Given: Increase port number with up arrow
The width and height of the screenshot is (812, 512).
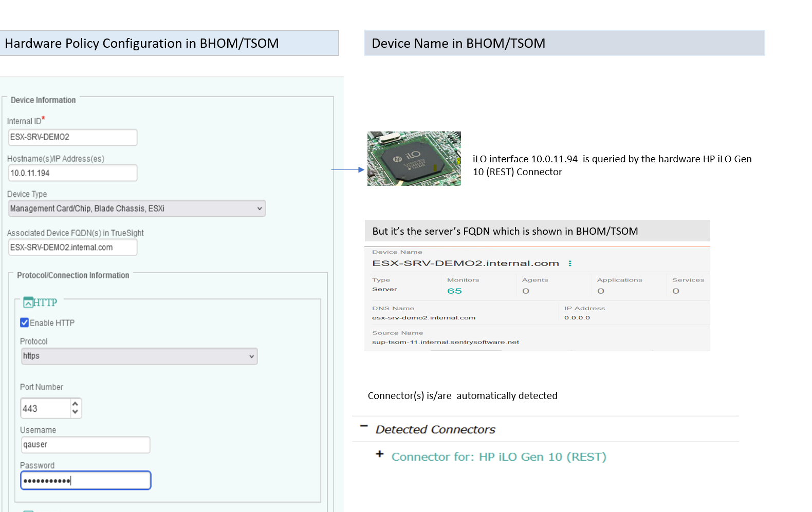Looking at the screenshot, I should pos(76,404).
